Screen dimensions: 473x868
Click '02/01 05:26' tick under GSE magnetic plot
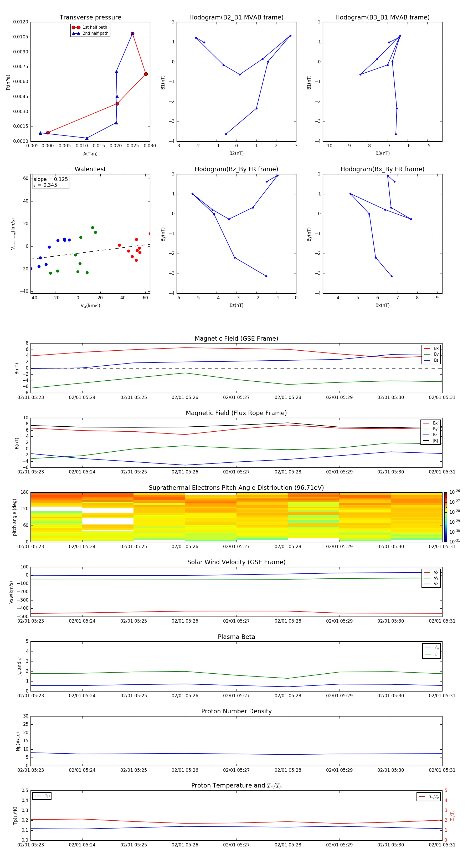[x=185, y=398]
